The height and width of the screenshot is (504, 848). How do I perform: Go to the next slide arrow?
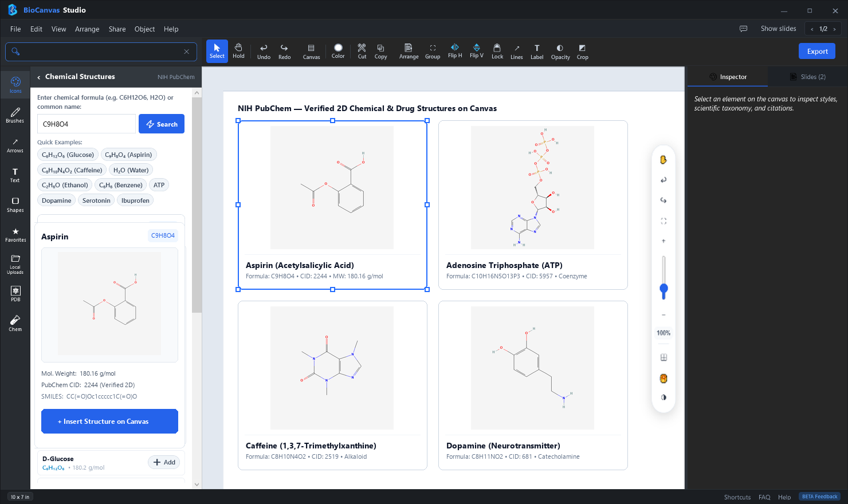click(834, 29)
